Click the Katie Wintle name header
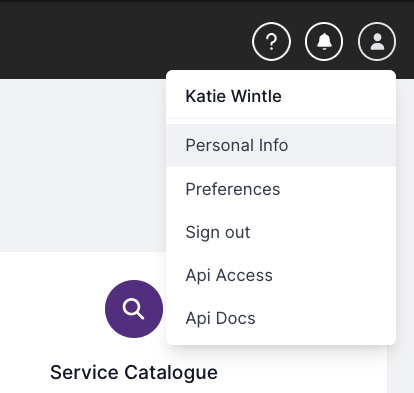 tap(233, 96)
